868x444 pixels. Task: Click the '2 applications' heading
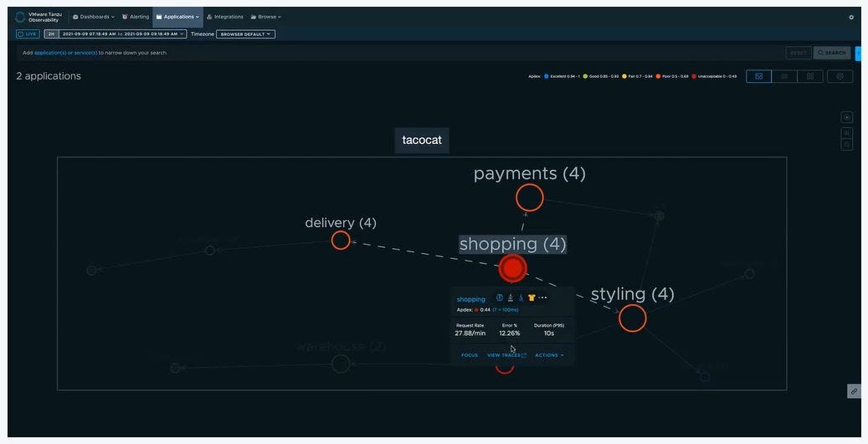click(49, 76)
